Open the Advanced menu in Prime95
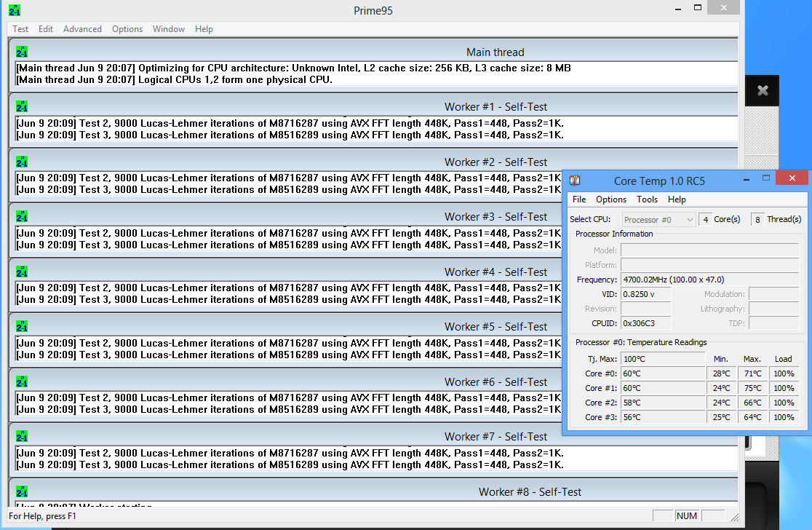 pyautogui.click(x=82, y=29)
